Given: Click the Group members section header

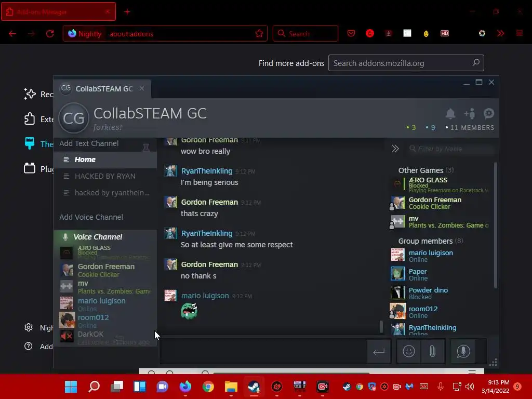Looking at the screenshot, I should pyautogui.click(x=431, y=241).
